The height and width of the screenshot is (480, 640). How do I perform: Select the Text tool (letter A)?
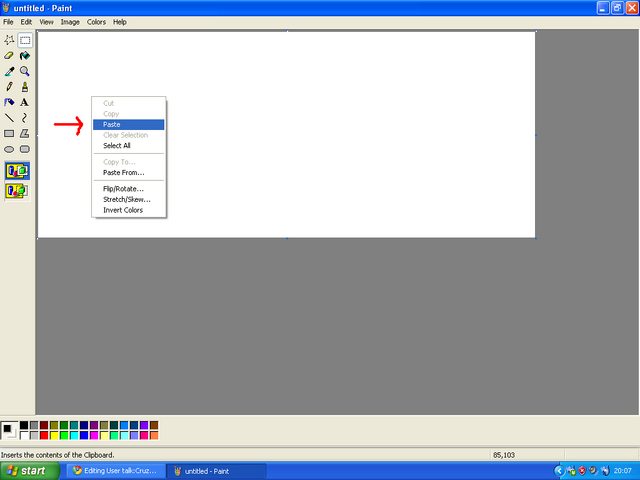(x=25, y=102)
